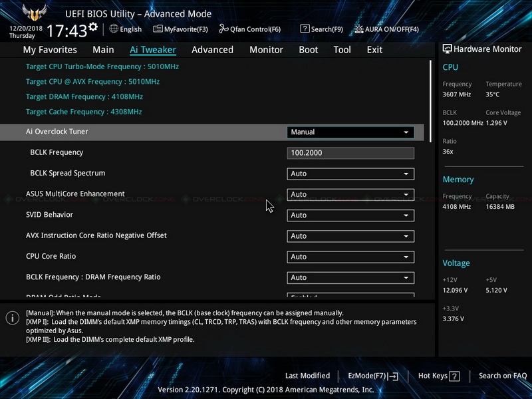Select the Exit tab

pyautogui.click(x=374, y=49)
